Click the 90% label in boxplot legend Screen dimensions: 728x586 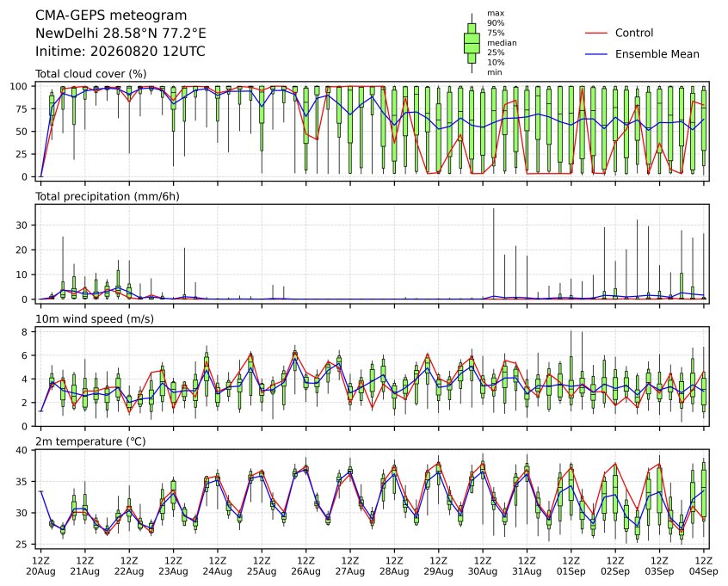tap(496, 23)
